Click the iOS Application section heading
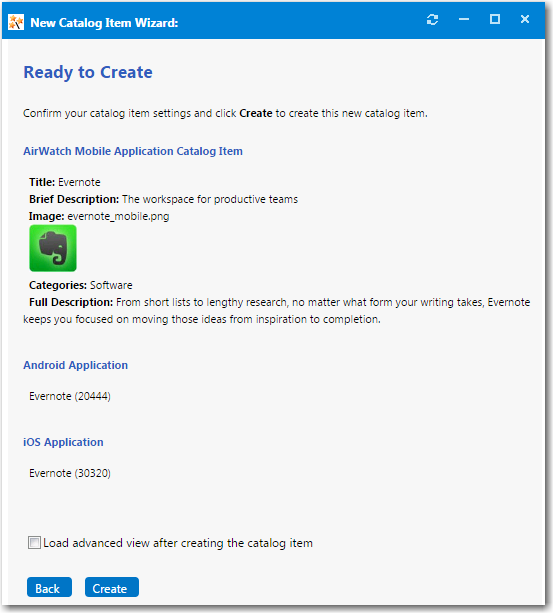This screenshot has width=553, height=613. tap(63, 442)
